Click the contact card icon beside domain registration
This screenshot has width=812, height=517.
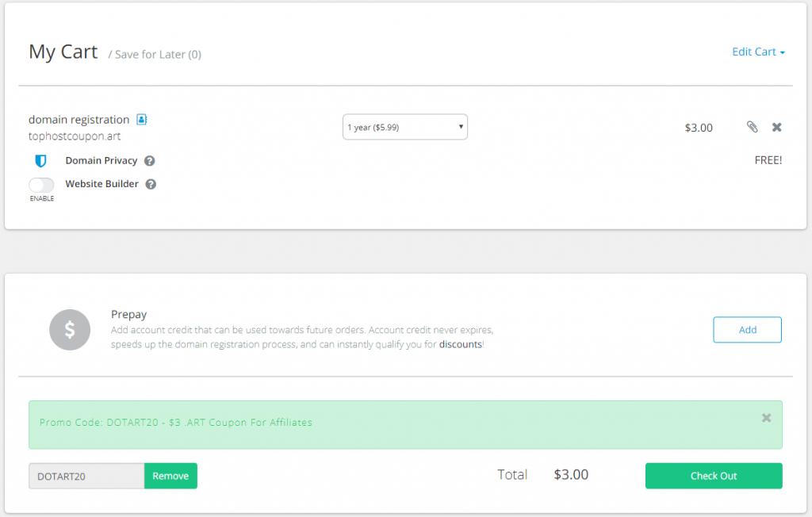[x=141, y=119]
